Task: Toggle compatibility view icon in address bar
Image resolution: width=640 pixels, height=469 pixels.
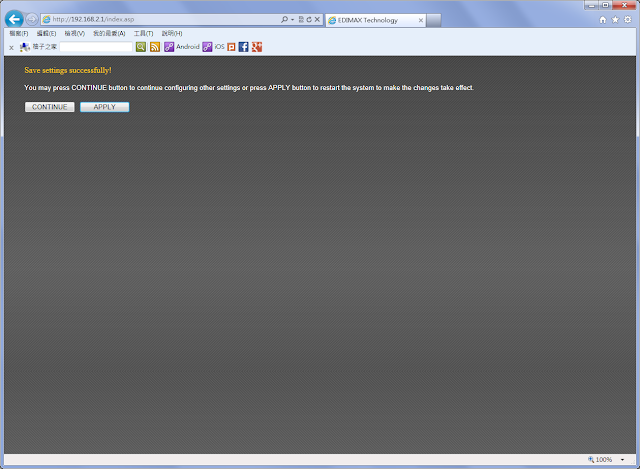Action: [x=301, y=19]
